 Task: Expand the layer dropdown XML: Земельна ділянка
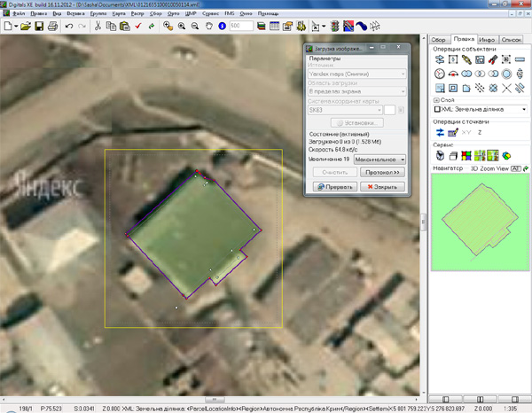[x=524, y=108]
